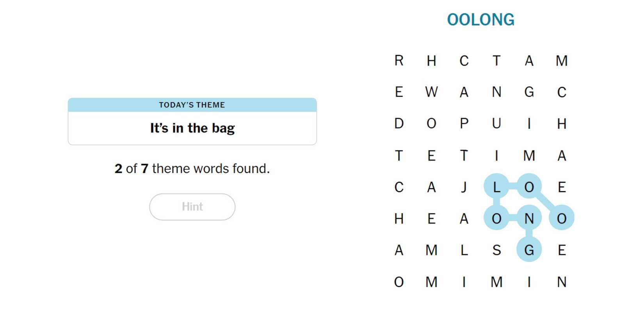Image resolution: width=644 pixels, height=322 pixels.
Task: Click the highlighted letter L
Action: pyautogui.click(x=496, y=187)
